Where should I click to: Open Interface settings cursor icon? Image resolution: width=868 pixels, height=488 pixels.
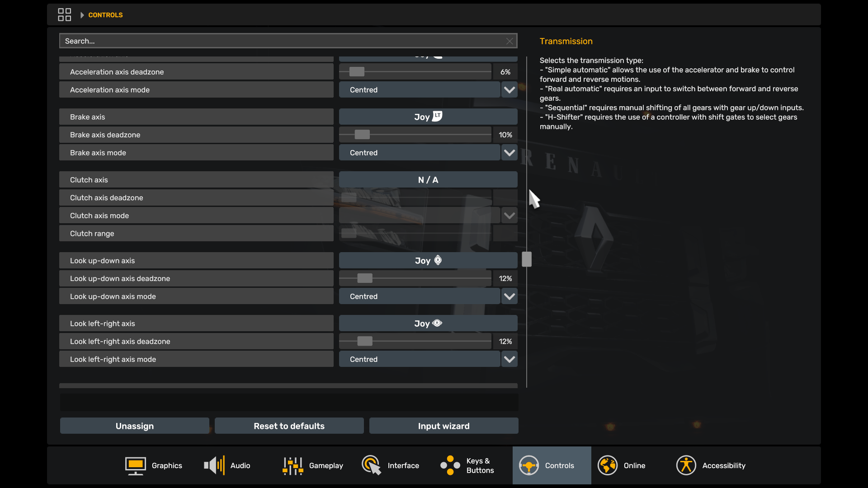[x=371, y=465]
